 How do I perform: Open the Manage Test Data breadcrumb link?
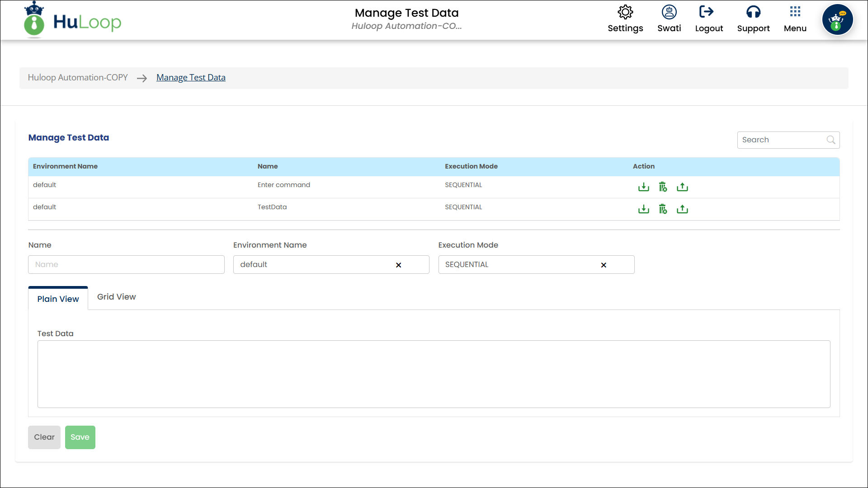click(191, 77)
